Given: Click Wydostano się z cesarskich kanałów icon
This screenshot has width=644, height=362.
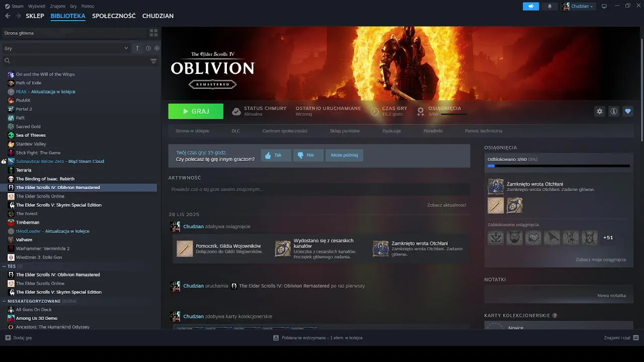Looking at the screenshot, I should 283,248.
